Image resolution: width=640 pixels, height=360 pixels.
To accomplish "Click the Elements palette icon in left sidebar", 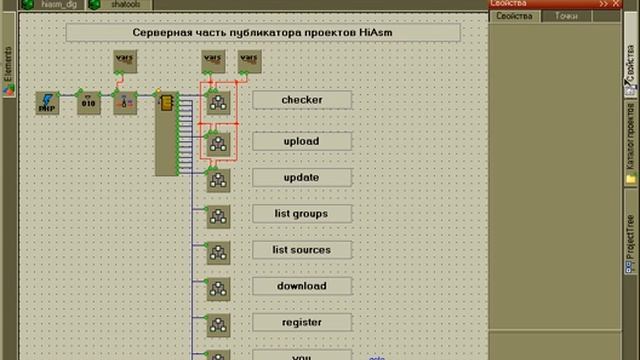I will tap(9, 89).
